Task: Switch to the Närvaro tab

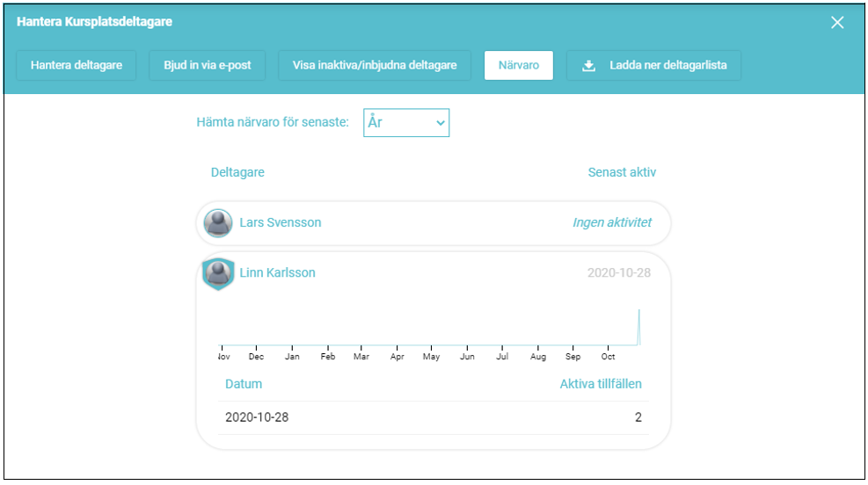Action: click(x=518, y=65)
